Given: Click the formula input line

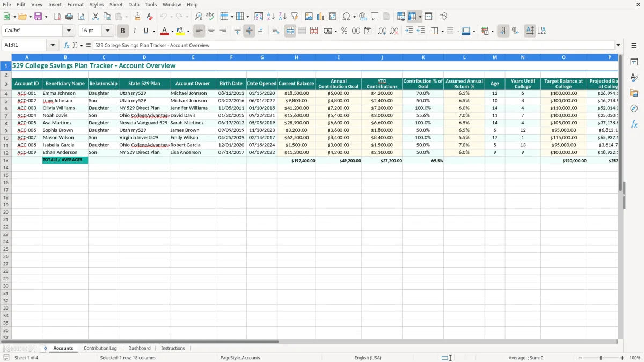Looking at the screenshot, I should click(353, 45).
